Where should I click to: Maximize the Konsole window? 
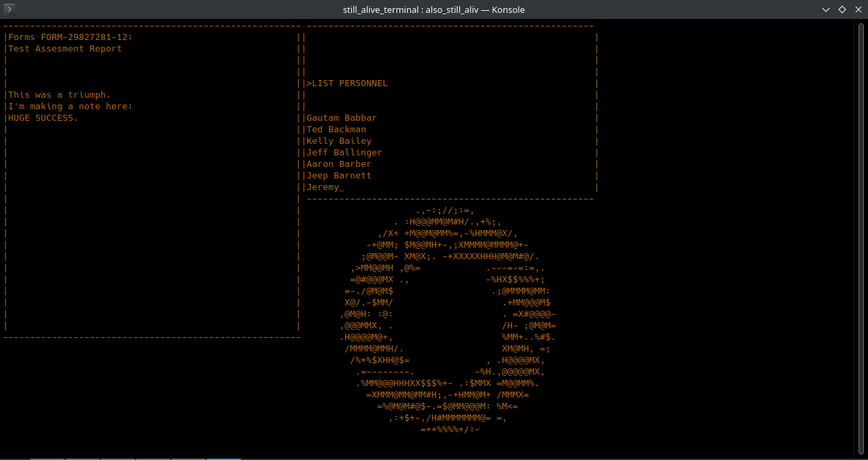click(x=842, y=9)
